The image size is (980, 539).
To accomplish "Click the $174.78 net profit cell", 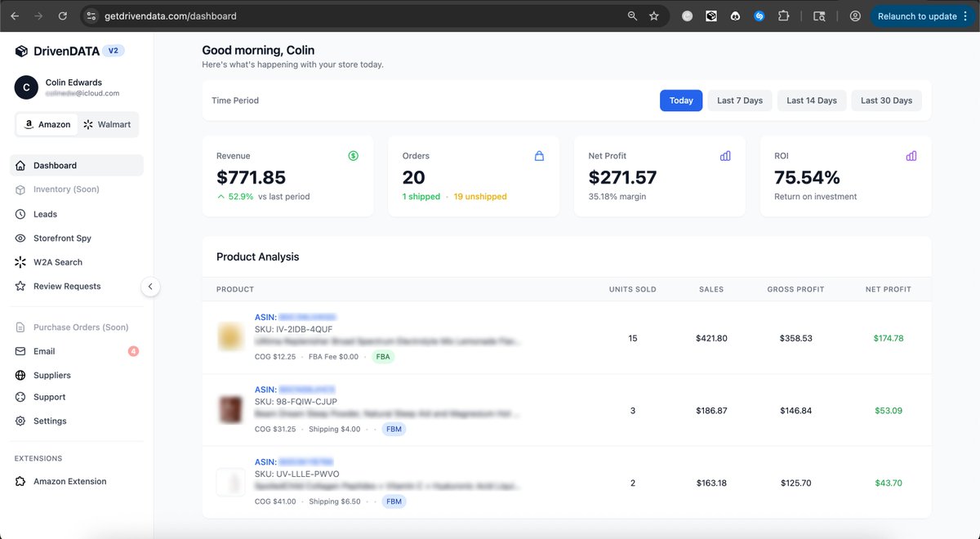I will coord(888,338).
